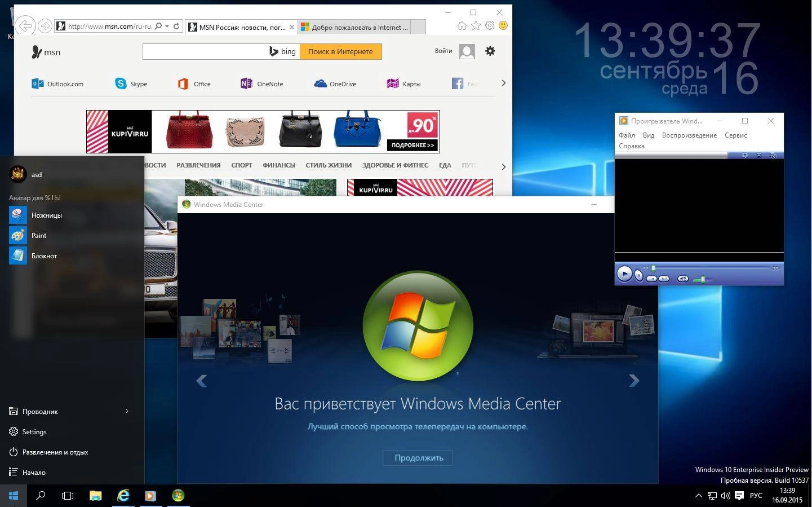Screen dimensions: 812x507
Task: Click Продолжить in Windows Media Center
Action: coord(418,458)
